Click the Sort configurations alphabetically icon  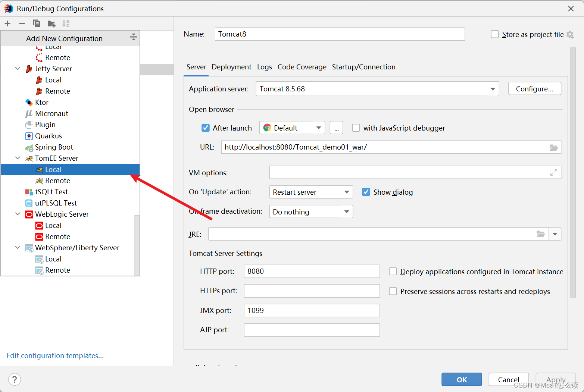pos(66,23)
